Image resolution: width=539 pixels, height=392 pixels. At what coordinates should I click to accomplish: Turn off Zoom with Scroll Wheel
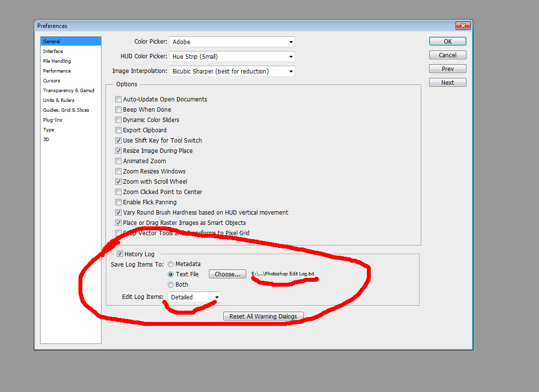pyautogui.click(x=118, y=181)
